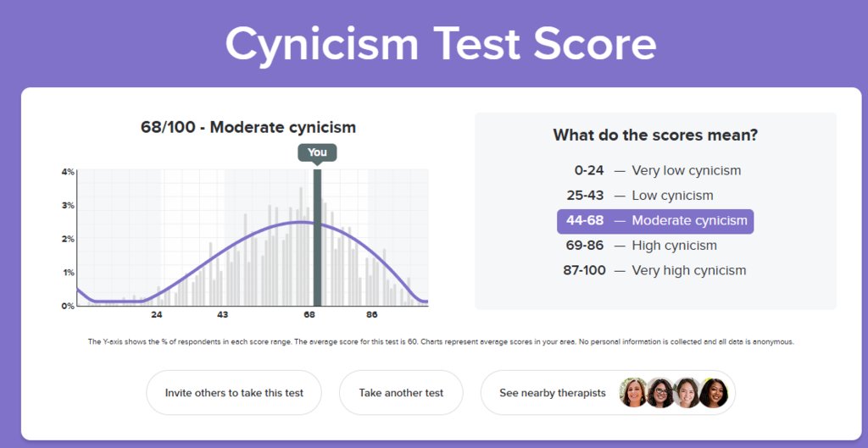Click the second therapist avatar with glasses
This screenshot has height=448, width=868.
[659, 393]
